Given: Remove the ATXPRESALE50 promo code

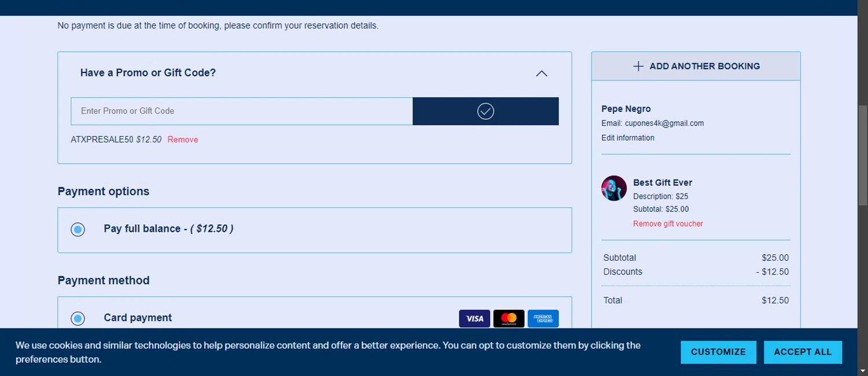Looking at the screenshot, I should (x=182, y=140).
